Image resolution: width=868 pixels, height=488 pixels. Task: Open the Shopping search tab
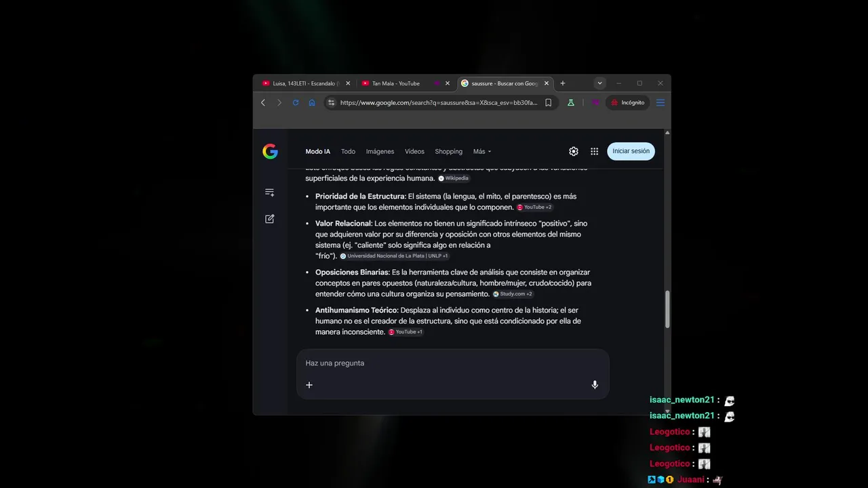(x=448, y=152)
